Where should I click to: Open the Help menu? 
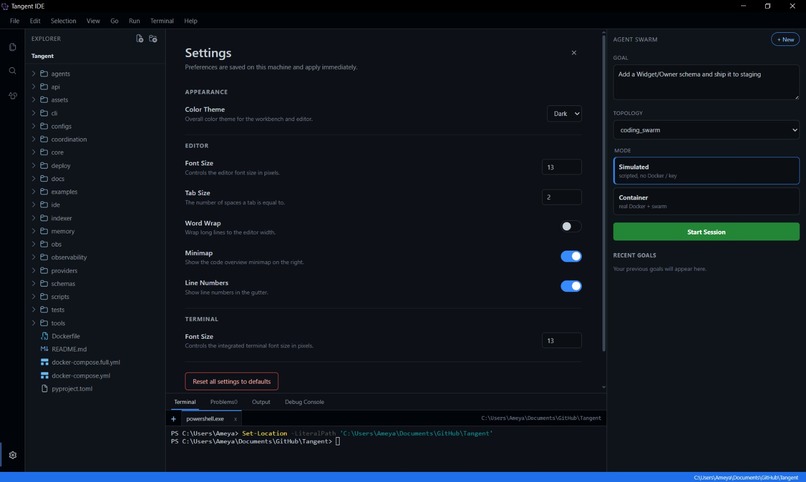click(191, 21)
